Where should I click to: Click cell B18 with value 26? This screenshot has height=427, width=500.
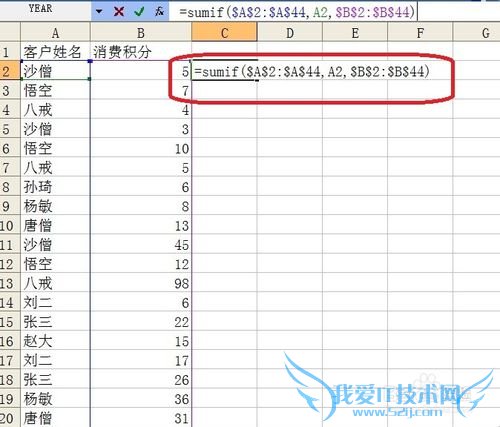pos(141,380)
